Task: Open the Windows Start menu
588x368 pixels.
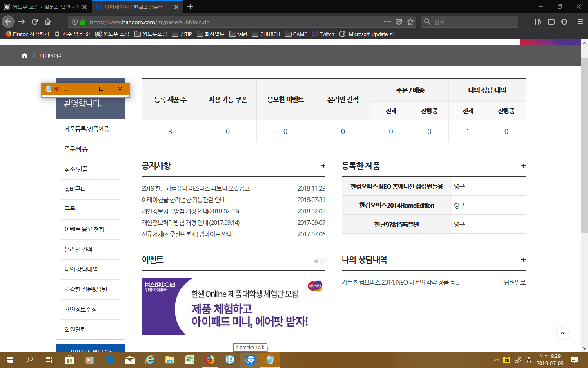Action: click(x=10, y=360)
